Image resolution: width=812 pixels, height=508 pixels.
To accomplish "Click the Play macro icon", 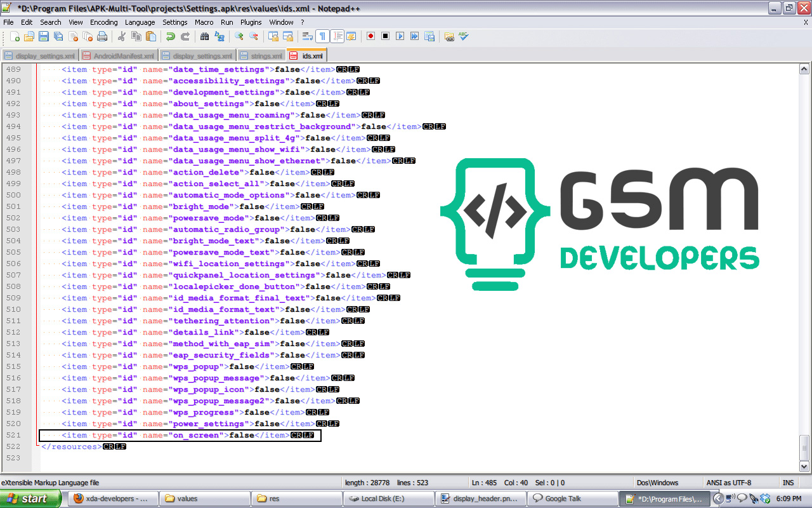I will 400,37.
